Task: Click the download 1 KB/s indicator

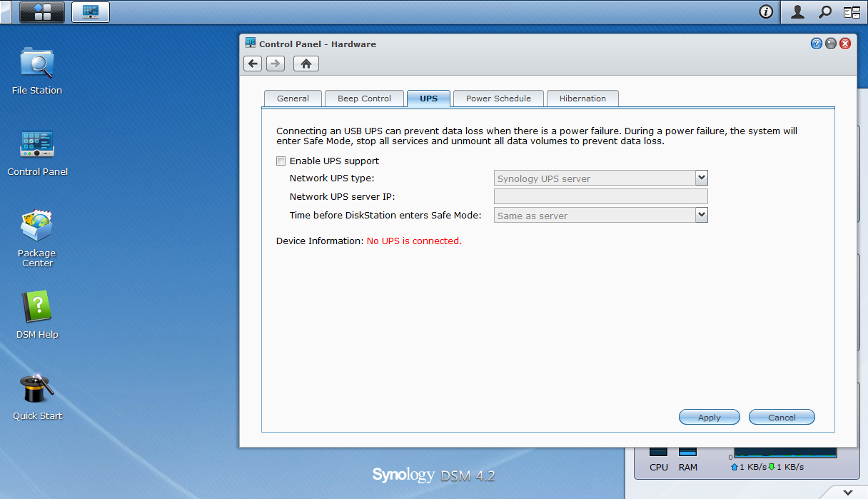Action: point(785,467)
